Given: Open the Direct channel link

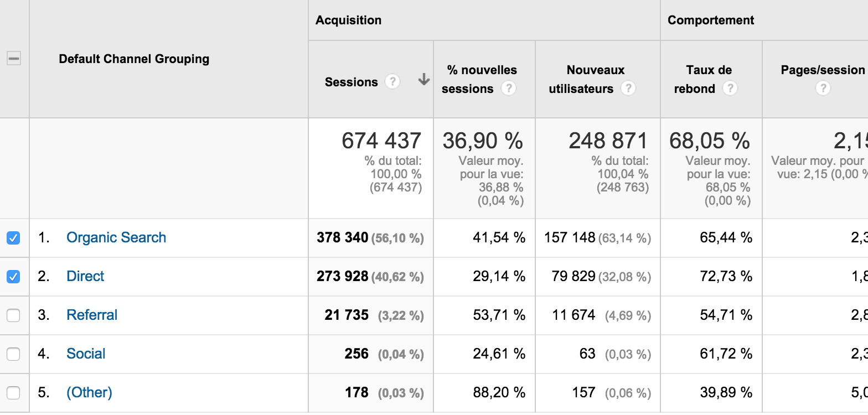Looking at the screenshot, I should [x=85, y=276].
